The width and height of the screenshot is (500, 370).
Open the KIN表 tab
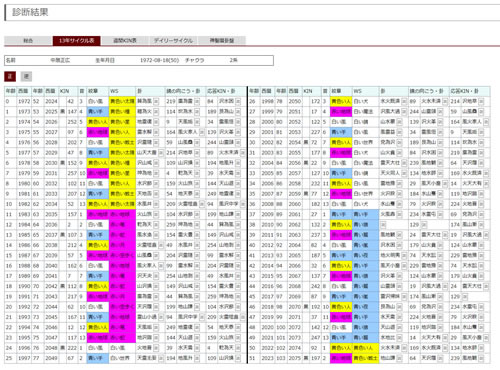(125, 41)
